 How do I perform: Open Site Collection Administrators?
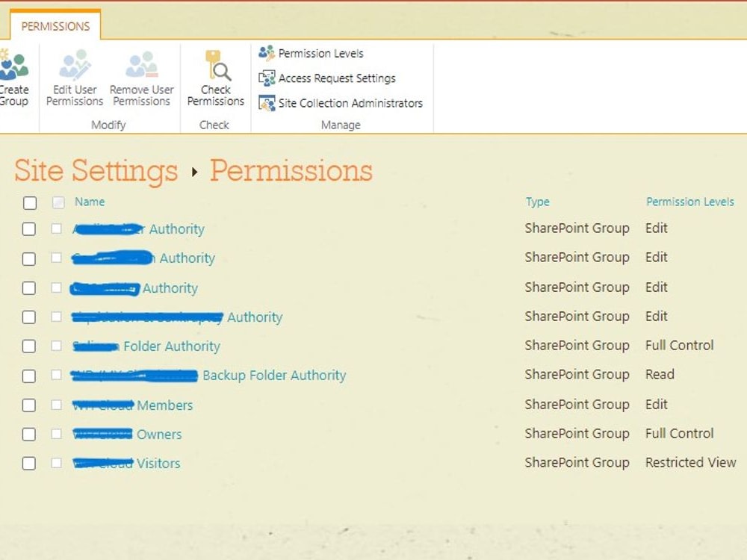click(267, 103)
